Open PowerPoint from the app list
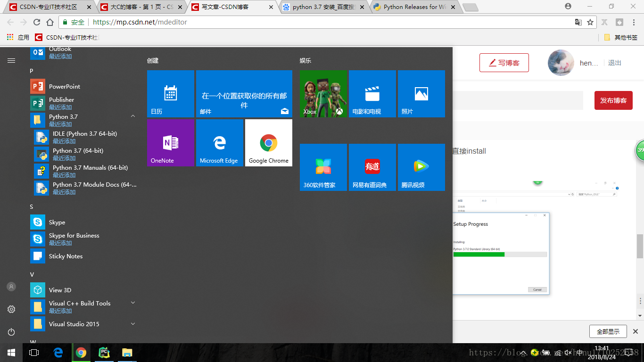Viewport: 644px width, 362px height. (x=83, y=86)
